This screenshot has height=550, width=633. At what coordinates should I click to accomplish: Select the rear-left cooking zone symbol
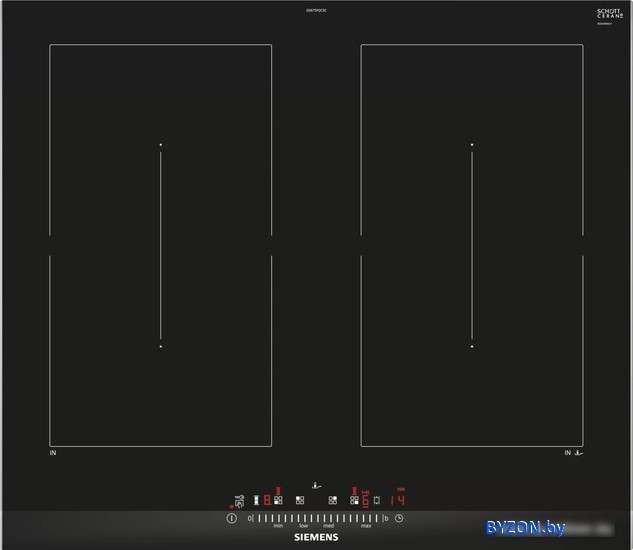tap(300, 500)
